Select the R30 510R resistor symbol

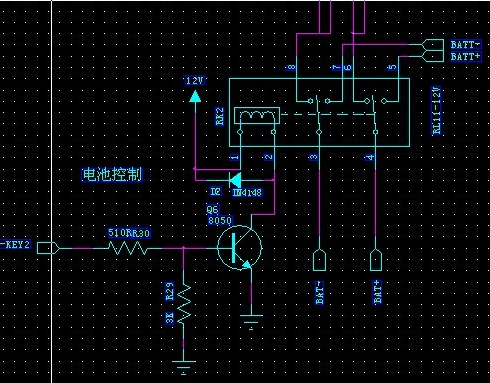coord(128,248)
